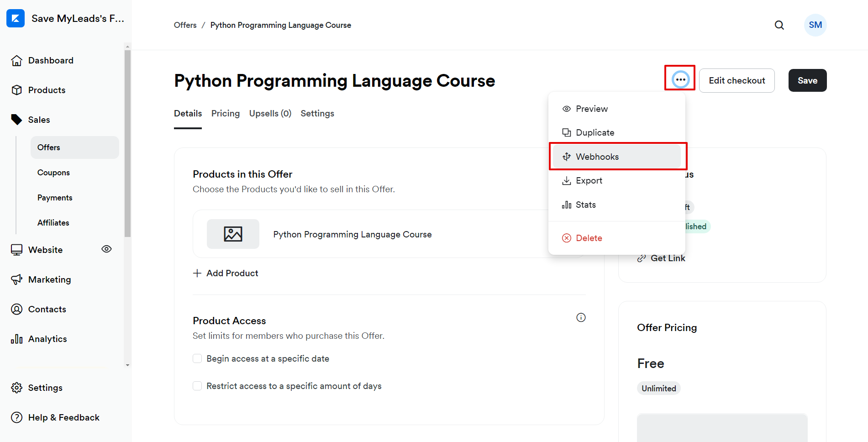The image size is (868, 442).
Task: Click the Add Product link
Action: click(x=232, y=273)
